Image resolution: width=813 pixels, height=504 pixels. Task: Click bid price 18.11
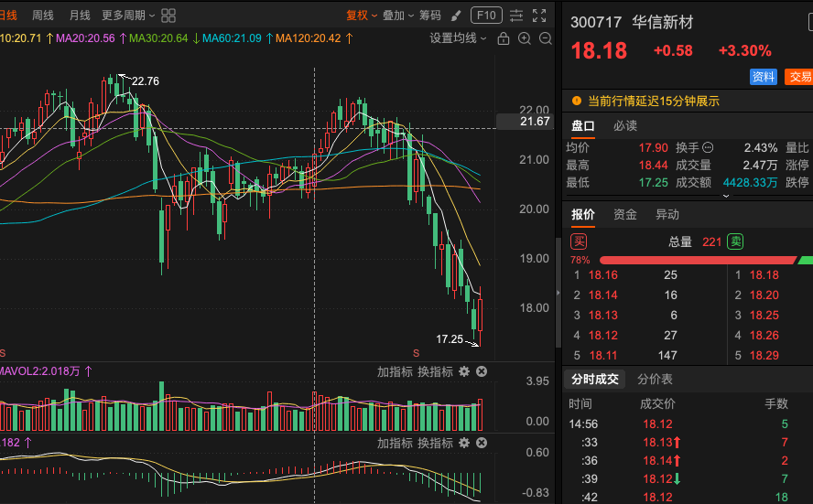(x=603, y=355)
